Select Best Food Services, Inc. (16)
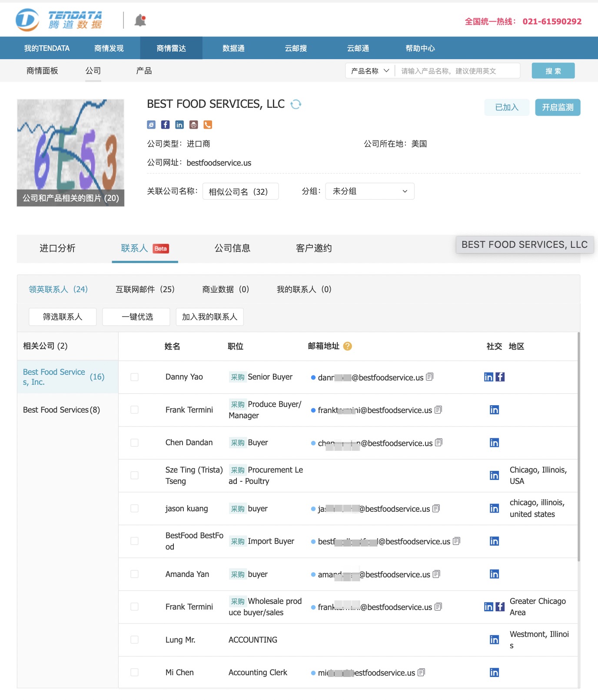 (68, 377)
